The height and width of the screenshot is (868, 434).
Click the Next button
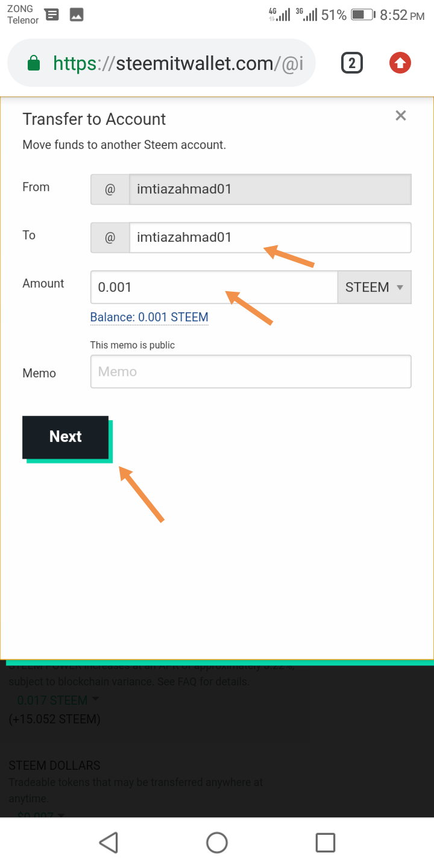66,437
